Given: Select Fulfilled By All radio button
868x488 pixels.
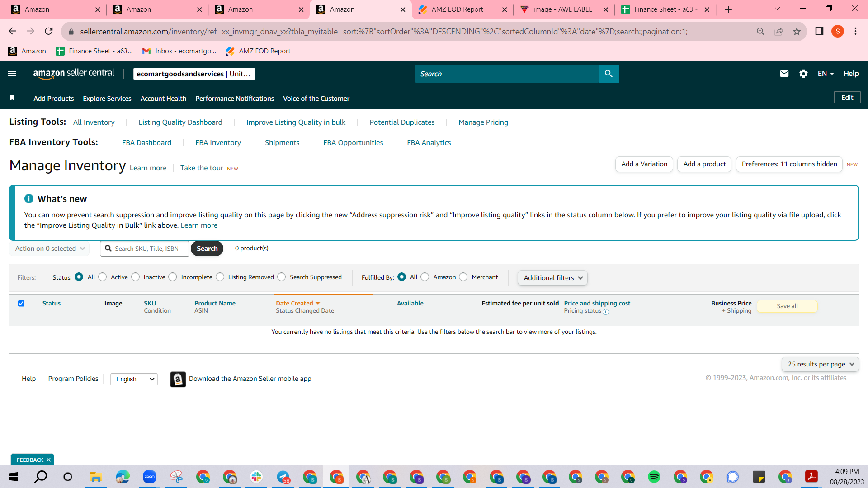Looking at the screenshot, I should coord(402,277).
